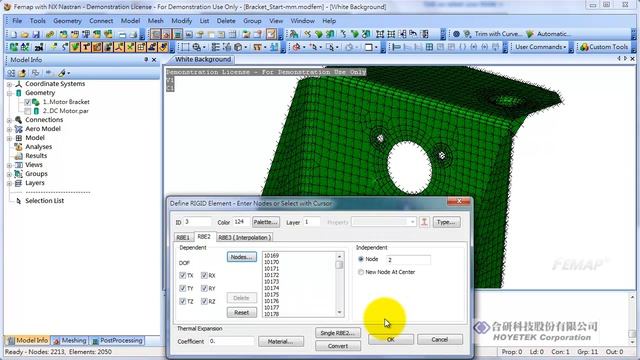The height and width of the screenshot is (360, 640).
Task: Open the color Palette... button
Action: (x=266, y=222)
